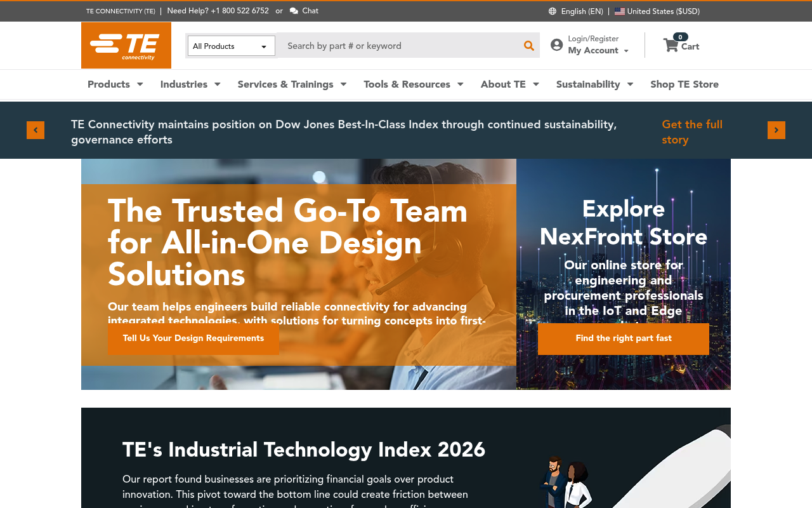Open the All Products category dropdown
Image resolution: width=812 pixels, height=508 pixels.
coord(232,46)
